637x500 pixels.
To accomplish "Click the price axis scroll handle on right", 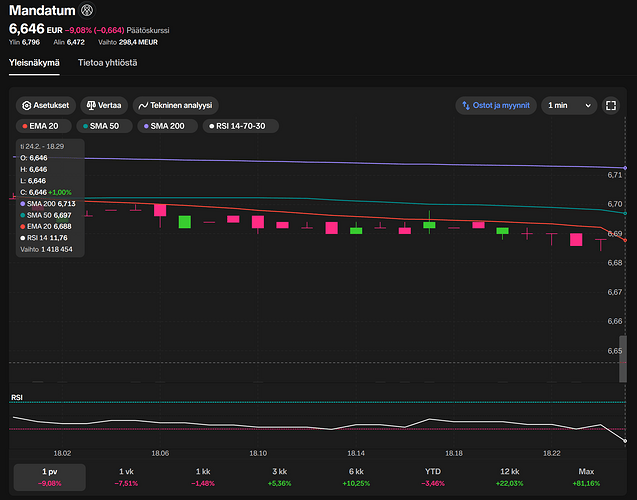I will [x=623, y=360].
